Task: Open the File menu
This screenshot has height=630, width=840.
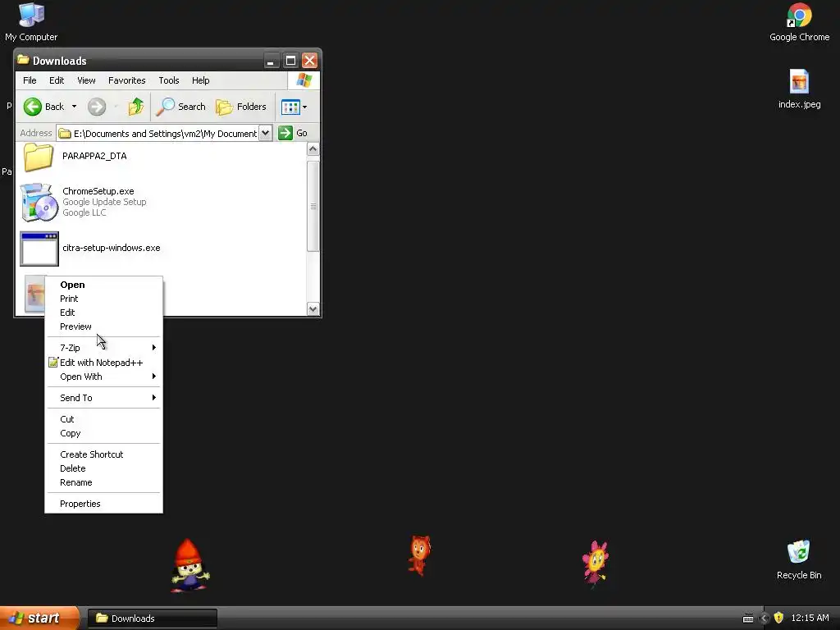Action: click(30, 80)
